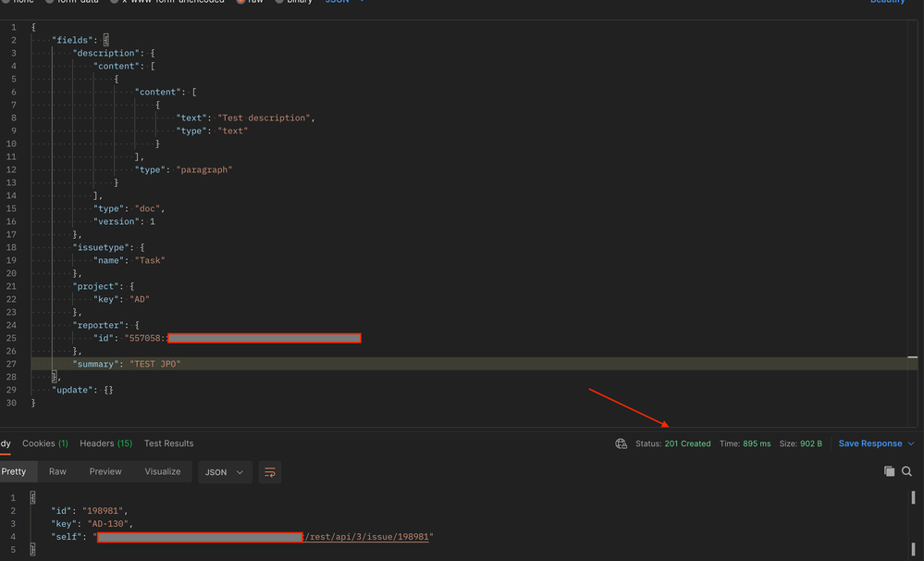
Task: Switch to the Headers (15) tab
Action: click(x=105, y=443)
